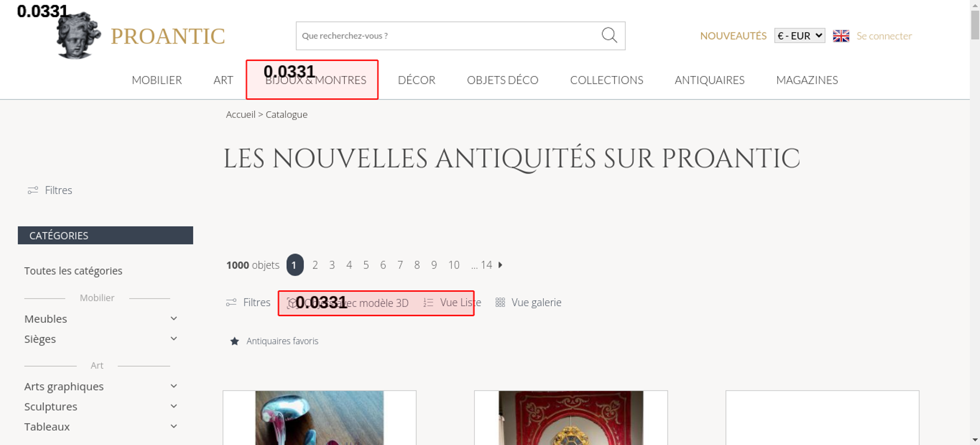Open the red mirror product thumbnail
Viewport: 980px width, 445px height.
click(571, 418)
